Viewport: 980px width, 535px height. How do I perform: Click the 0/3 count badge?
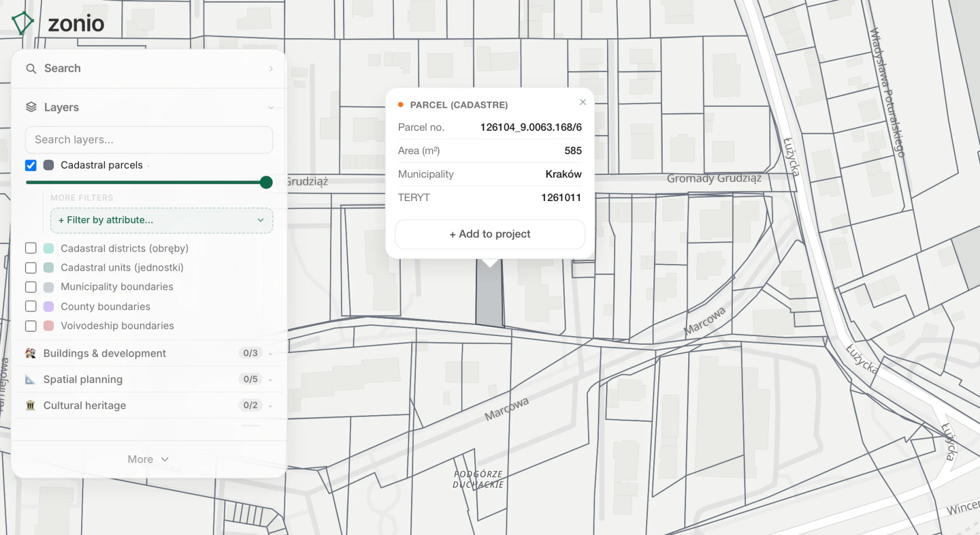(x=250, y=353)
